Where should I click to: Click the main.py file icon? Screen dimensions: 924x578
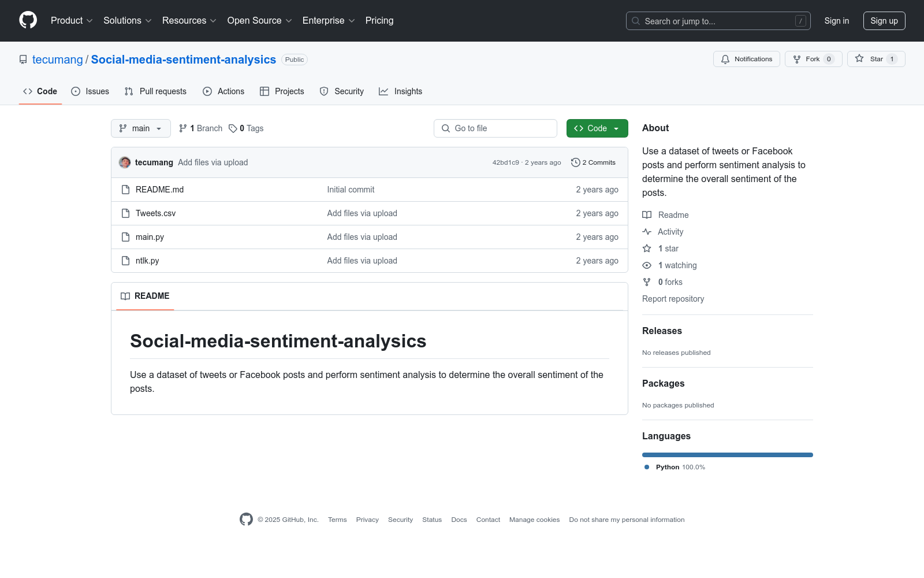(126, 237)
